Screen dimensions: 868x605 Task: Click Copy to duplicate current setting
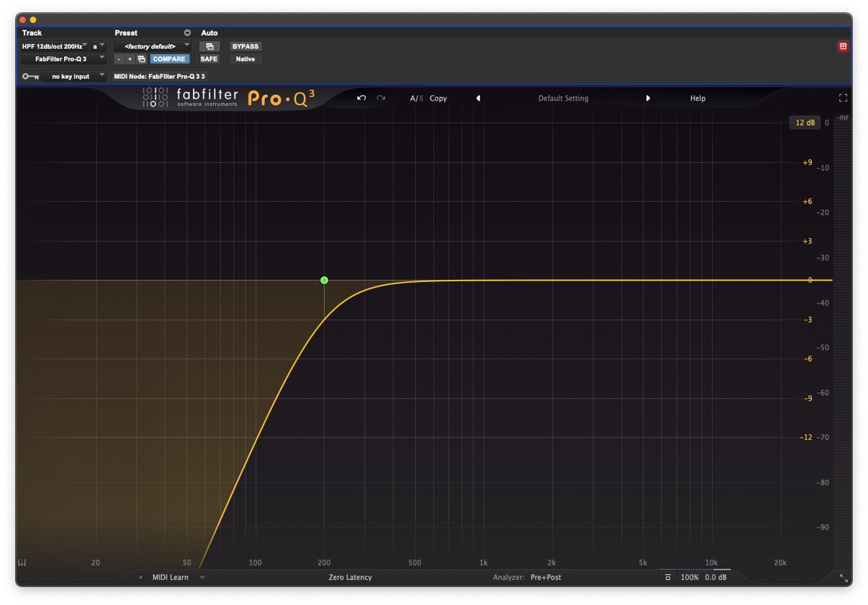438,98
